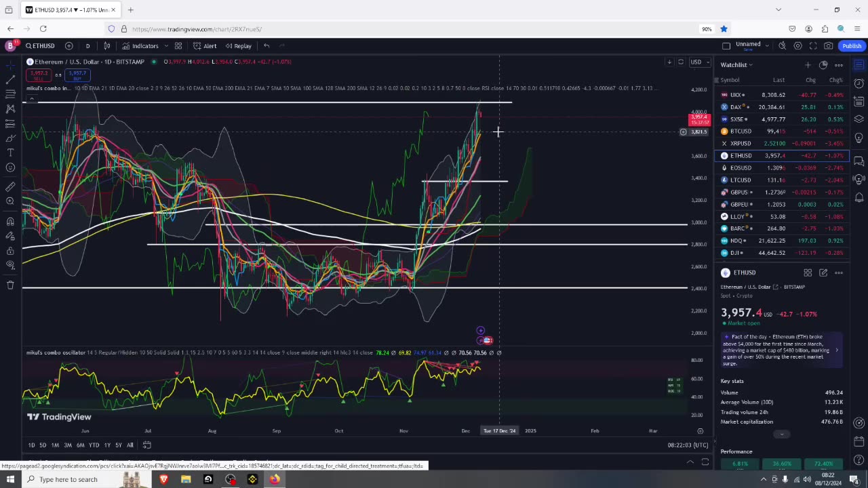The image size is (868, 488).
Task: Maximize the bottom panel icon
Action: point(705,462)
